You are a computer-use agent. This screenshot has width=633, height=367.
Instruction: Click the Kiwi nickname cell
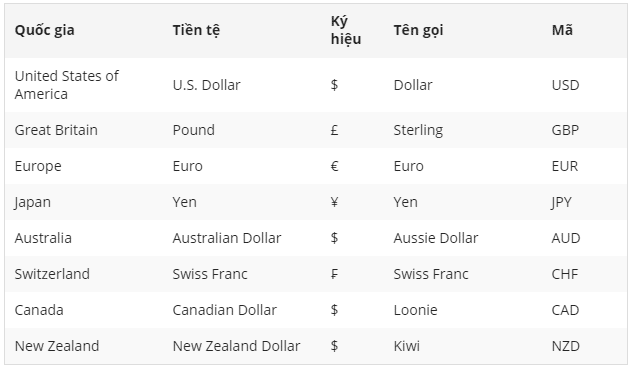tap(407, 346)
